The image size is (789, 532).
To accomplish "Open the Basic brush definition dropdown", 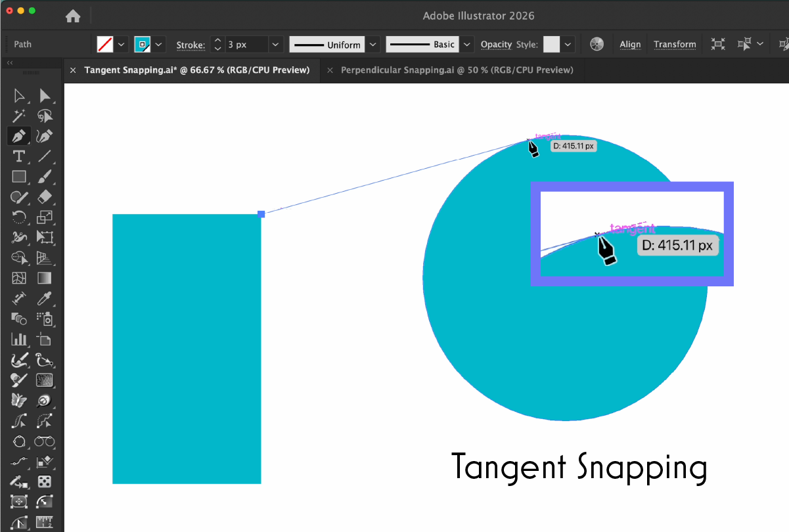I will click(x=467, y=44).
